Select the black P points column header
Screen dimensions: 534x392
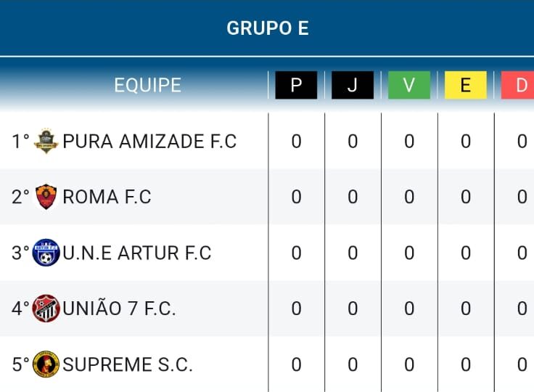coord(296,85)
